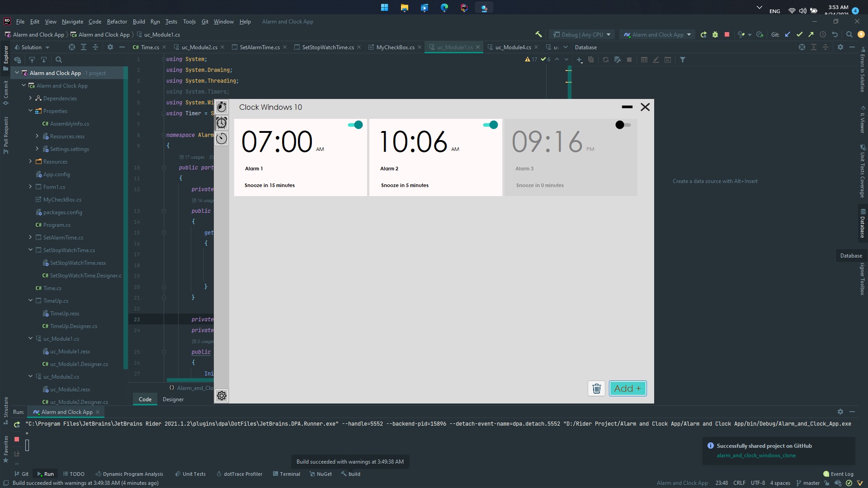868x488 pixels.
Task: Open the Debug Any CPU configuration dropdown
Action: click(581, 34)
